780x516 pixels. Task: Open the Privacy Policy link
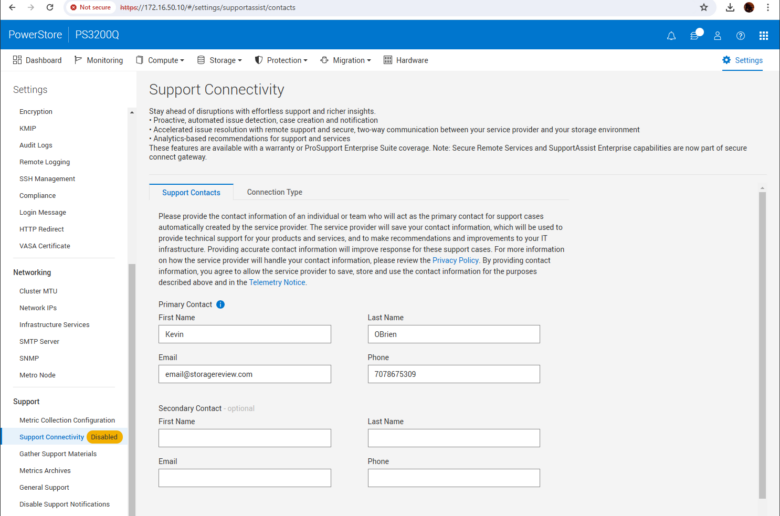tap(455, 260)
